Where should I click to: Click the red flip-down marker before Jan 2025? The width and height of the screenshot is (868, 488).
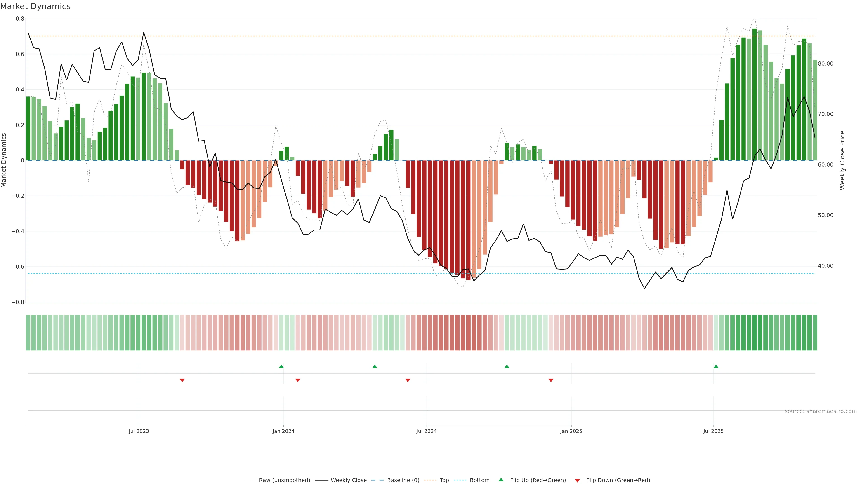coord(551,380)
